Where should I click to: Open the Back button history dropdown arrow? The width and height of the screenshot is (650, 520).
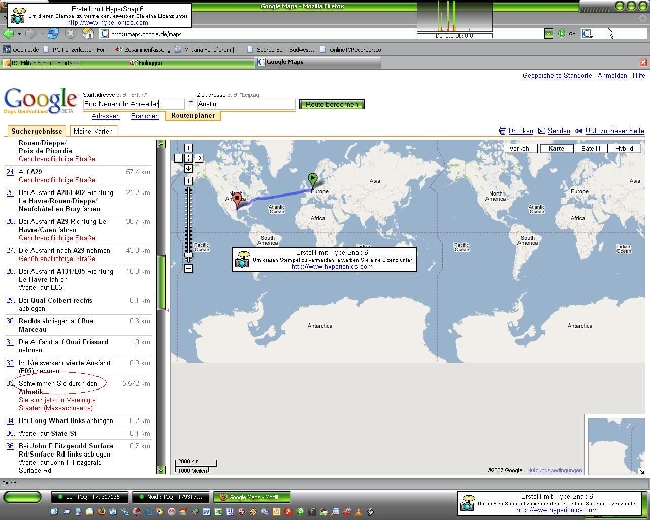click(x=19, y=34)
